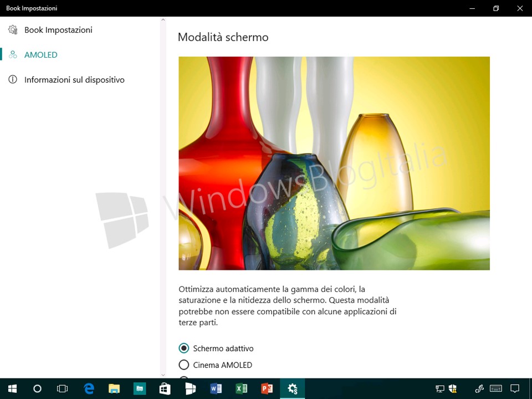Image resolution: width=532 pixels, height=399 pixels.
Task: Click the AMOLED circles icon
Action: click(13, 55)
